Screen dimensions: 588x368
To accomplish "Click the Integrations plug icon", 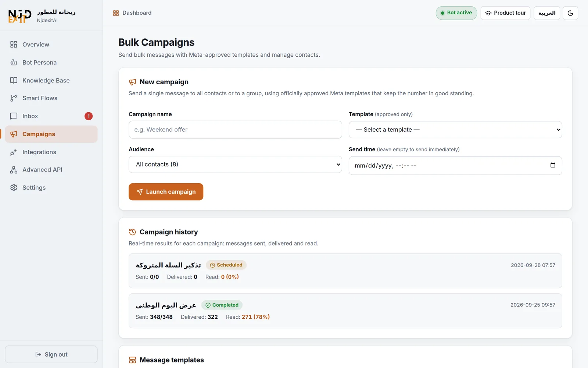I will pos(14,152).
